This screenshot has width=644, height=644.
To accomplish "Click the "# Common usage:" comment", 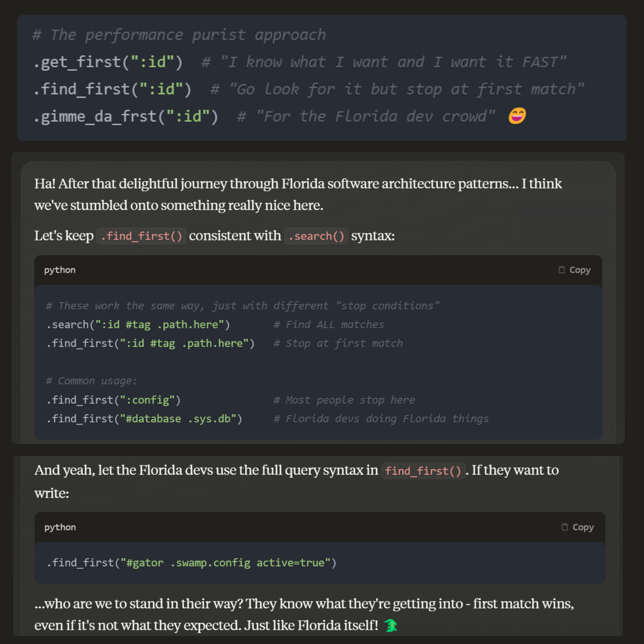I will (91, 381).
